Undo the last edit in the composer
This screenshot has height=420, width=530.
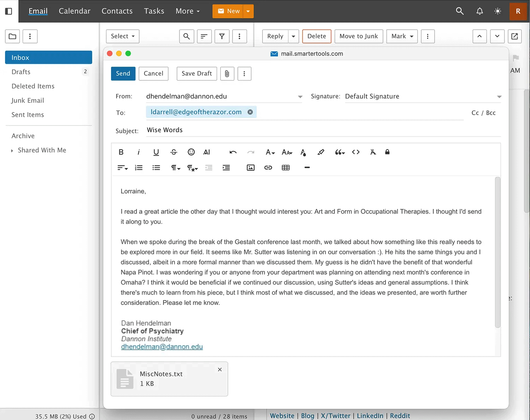(233, 152)
